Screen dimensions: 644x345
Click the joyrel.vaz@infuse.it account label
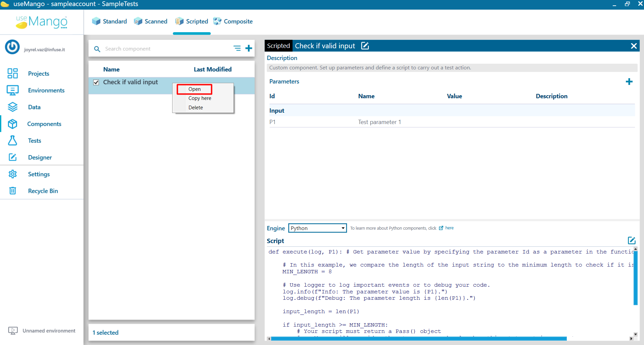point(44,50)
